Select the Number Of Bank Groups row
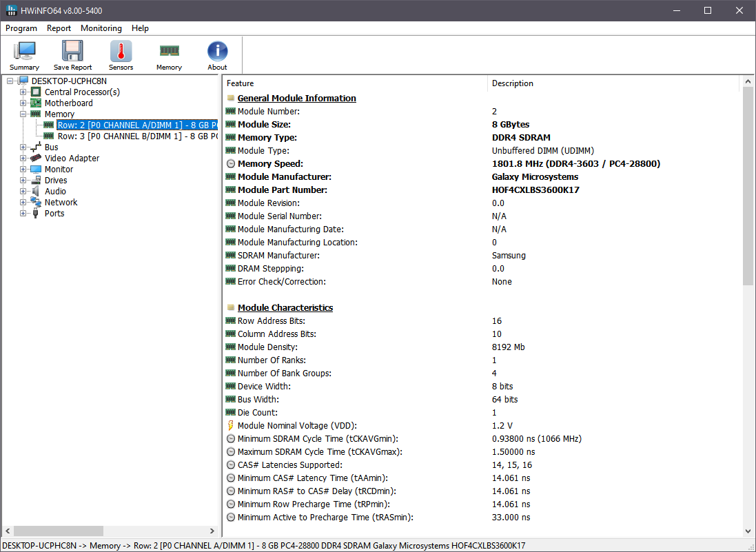Viewport: 756px width, 552px height. [x=481, y=373]
